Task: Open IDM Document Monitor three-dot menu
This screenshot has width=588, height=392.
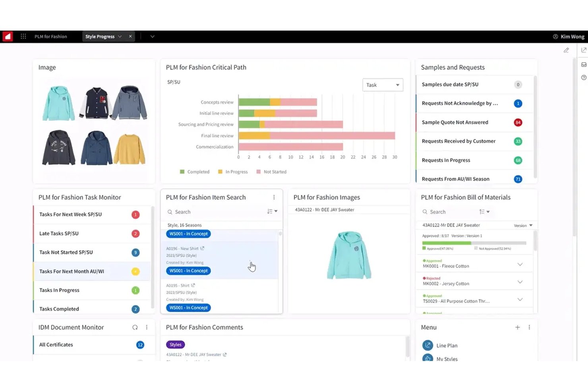Action: click(147, 327)
